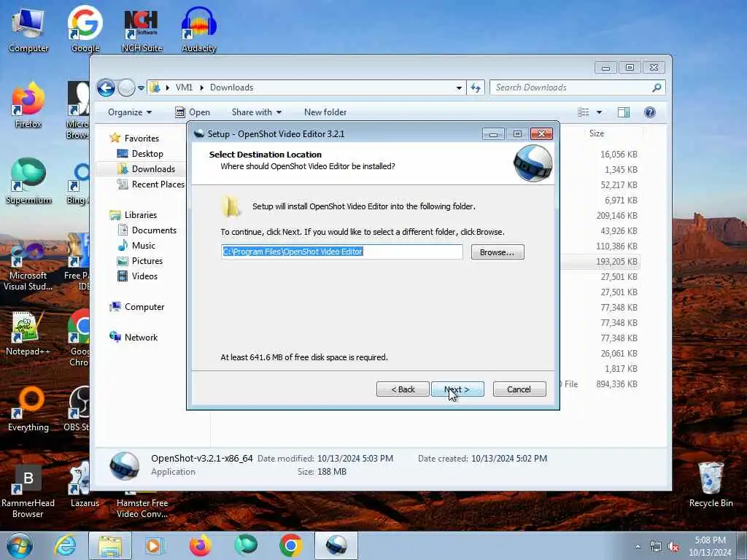Click New folder in Explorer toolbar
The width and height of the screenshot is (747, 560).
coord(325,112)
